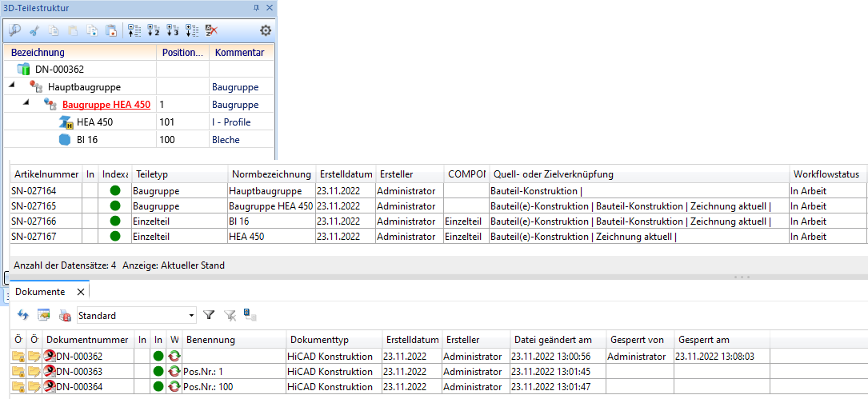Pin the 3D-Teilestruktur panel
The width and height of the screenshot is (868, 399).
(256, 8)
